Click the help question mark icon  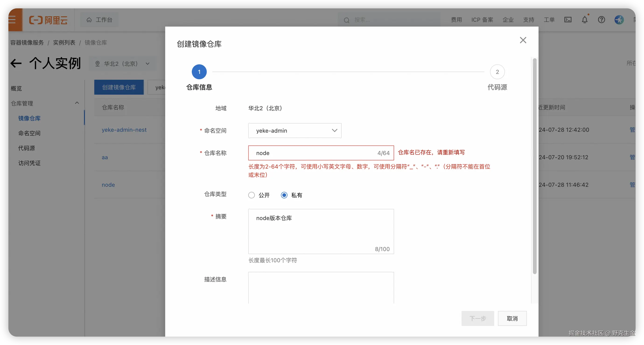click(601, 20)
